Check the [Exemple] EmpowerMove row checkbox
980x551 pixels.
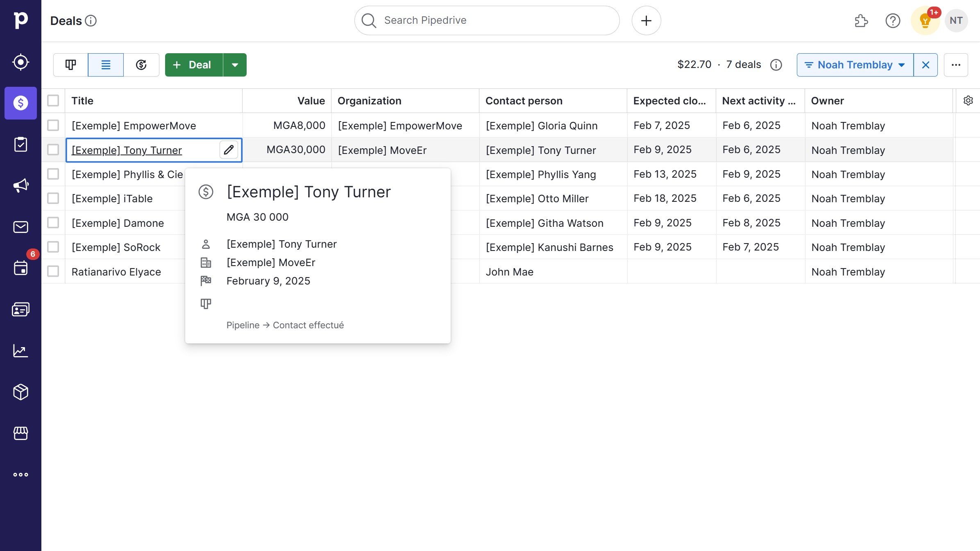tap(53, 125)
